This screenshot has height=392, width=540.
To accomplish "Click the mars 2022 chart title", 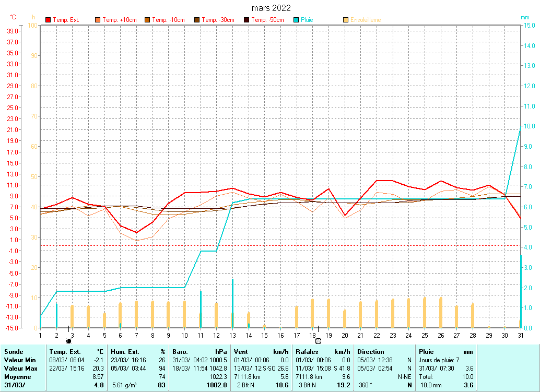I will click(271, 8).
